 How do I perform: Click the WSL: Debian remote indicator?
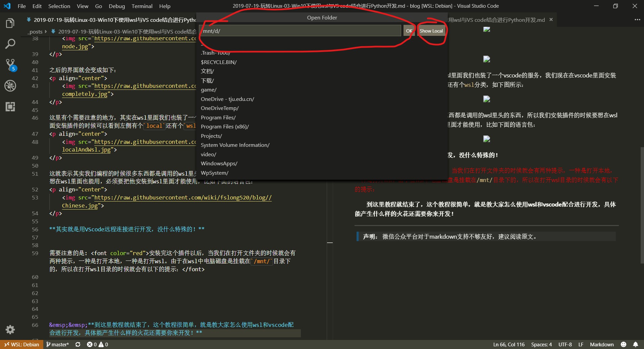(x=22, y=344)
